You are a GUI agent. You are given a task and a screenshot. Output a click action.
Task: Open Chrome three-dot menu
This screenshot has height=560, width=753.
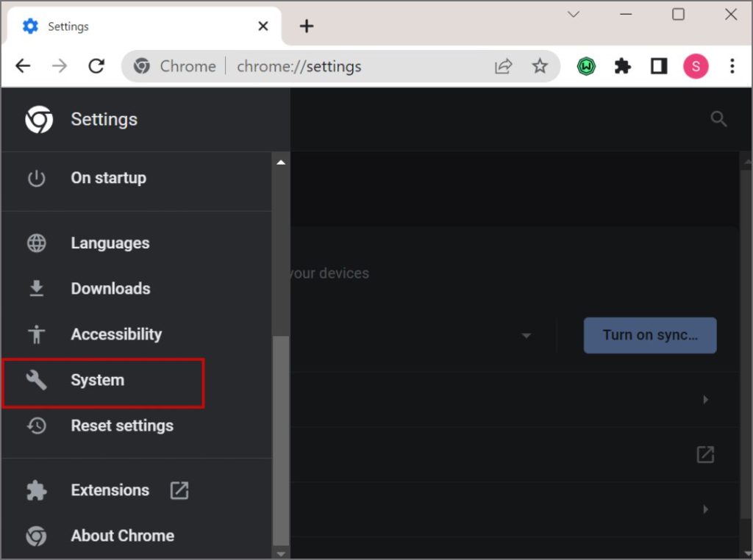732,65
